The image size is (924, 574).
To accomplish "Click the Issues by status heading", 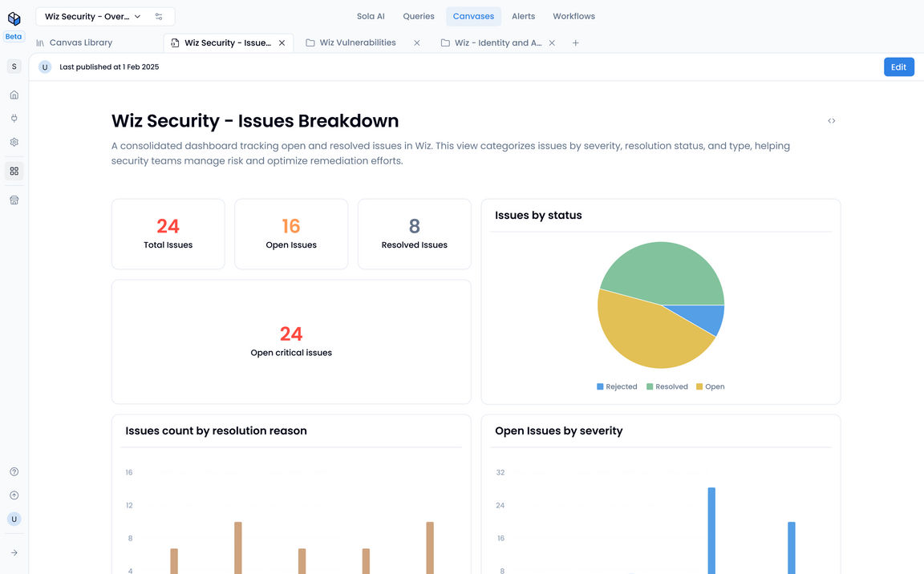I will point(539,216).
